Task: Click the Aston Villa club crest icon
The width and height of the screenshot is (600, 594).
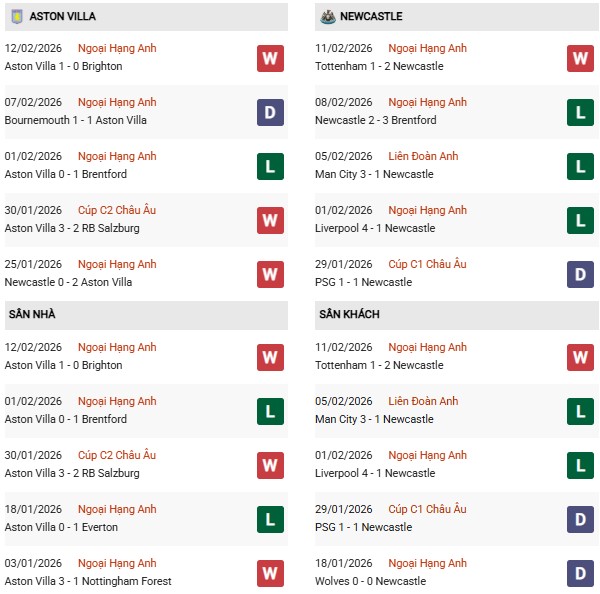Action: pyautogui.click(x=15, y=16)
